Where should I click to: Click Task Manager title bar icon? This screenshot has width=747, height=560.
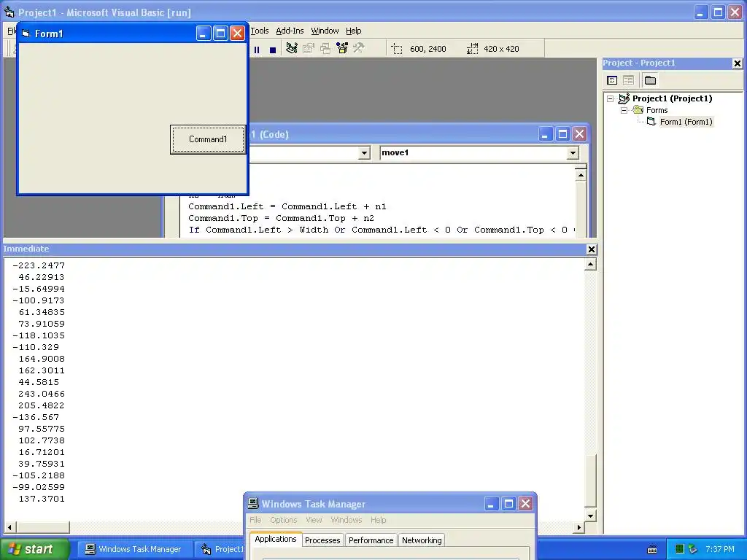coord(253,503)
